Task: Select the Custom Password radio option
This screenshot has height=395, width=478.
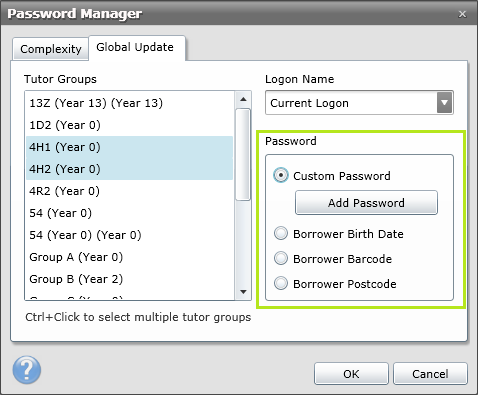Action: click(x=281, y=175)
